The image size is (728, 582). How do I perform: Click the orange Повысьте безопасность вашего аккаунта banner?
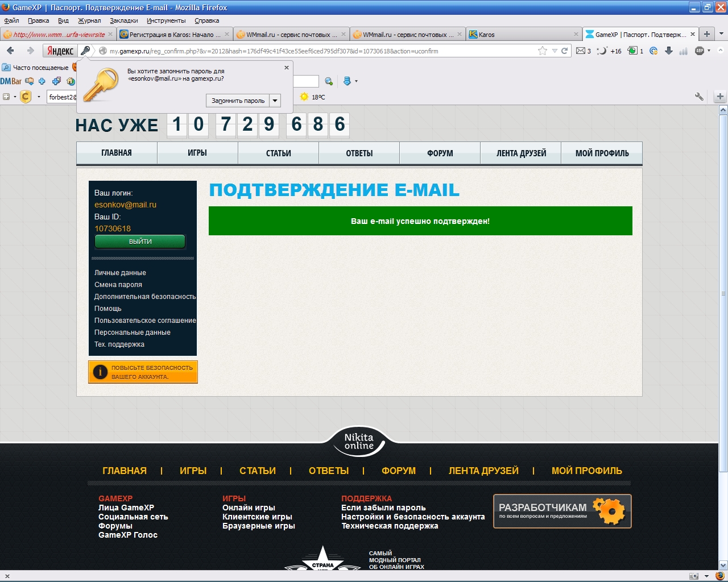(143, 372)
